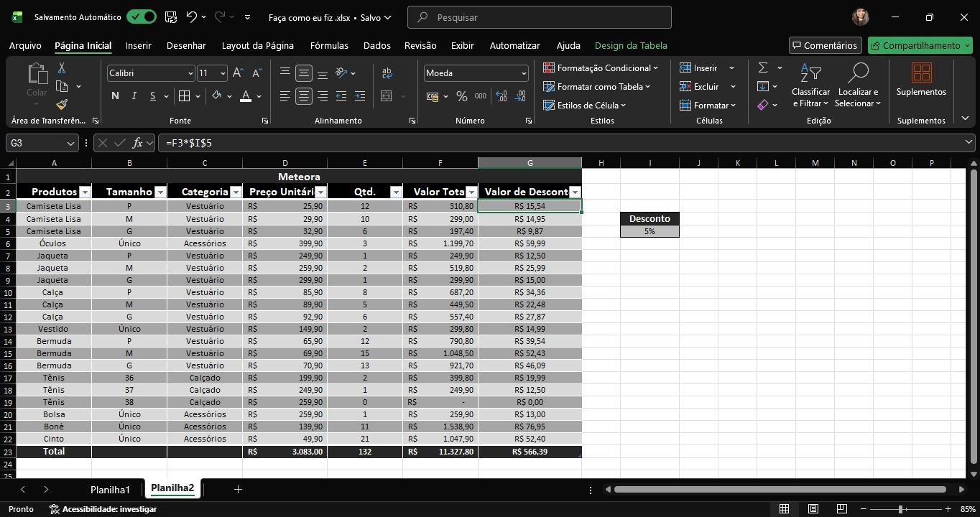Open Qtd. column filter dropdown
Image resolution: width=980 pixels, height=517 pixels.
pos(396,192)
